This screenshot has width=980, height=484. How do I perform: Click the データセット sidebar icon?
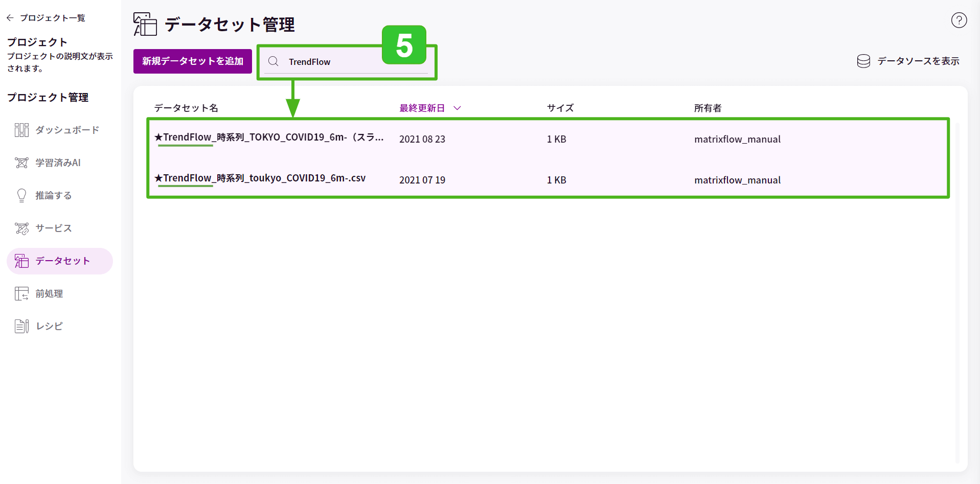point(21,261)
